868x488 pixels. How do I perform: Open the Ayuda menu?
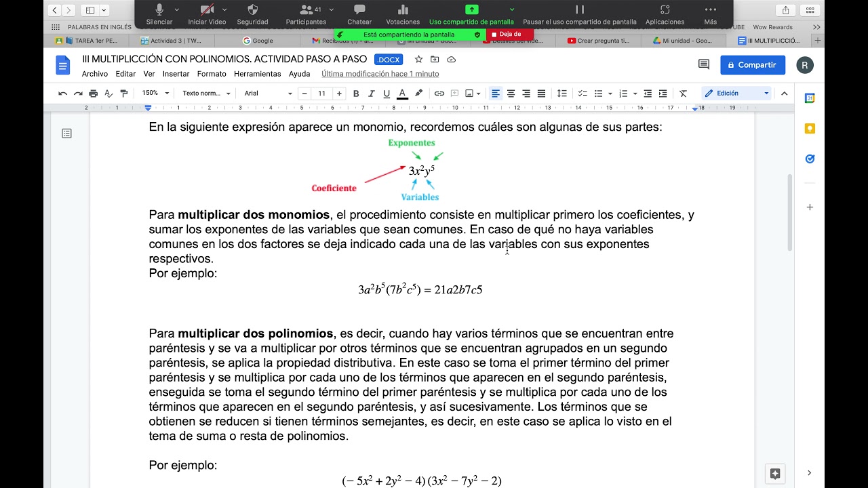coord(299,74)
